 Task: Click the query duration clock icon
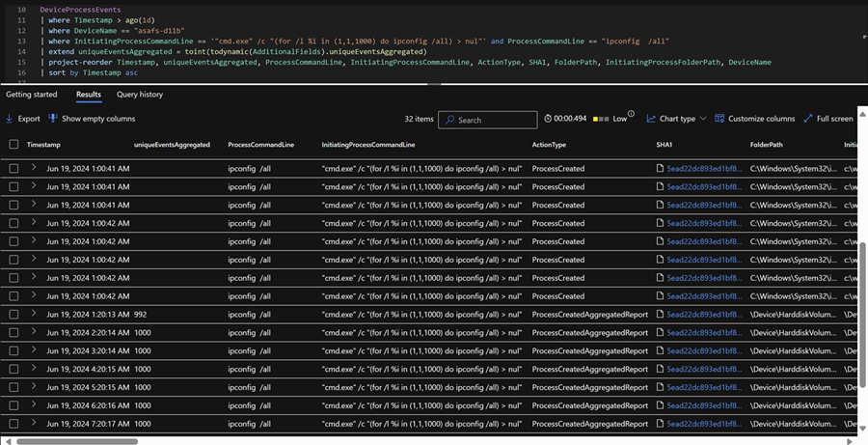(548, 119)
